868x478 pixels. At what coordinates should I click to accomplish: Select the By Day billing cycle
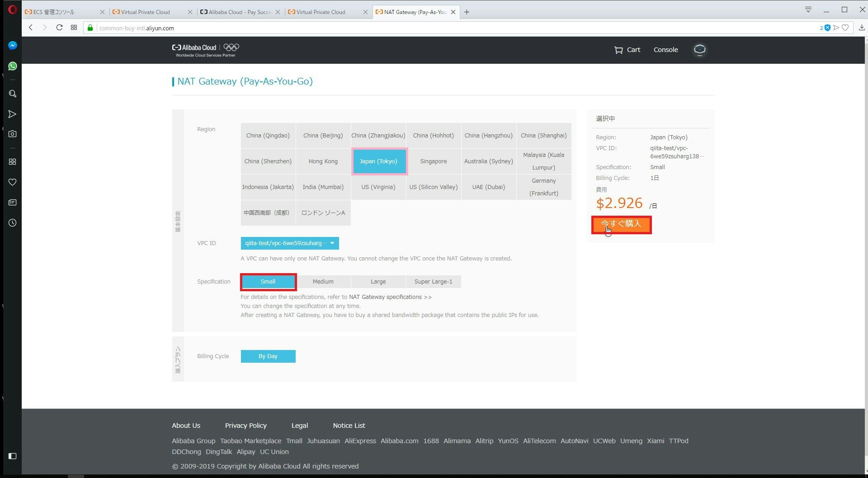(x=268, y=356)
